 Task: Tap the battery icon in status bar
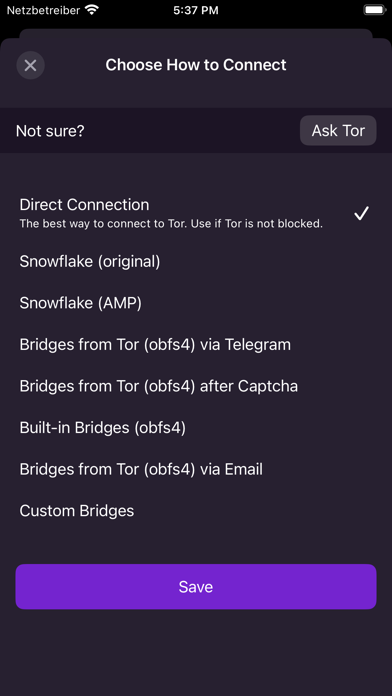coord(374,10)
